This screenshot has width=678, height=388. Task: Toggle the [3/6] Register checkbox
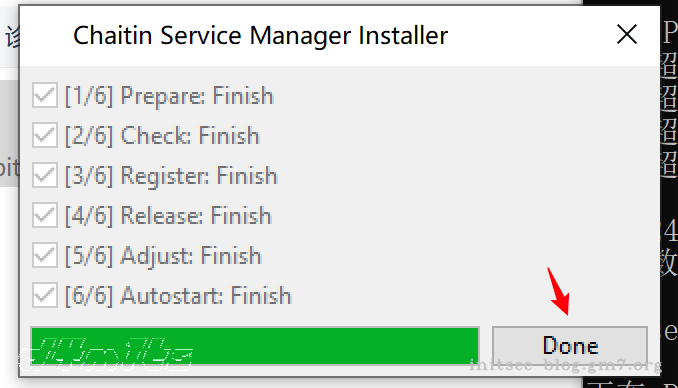45,175
